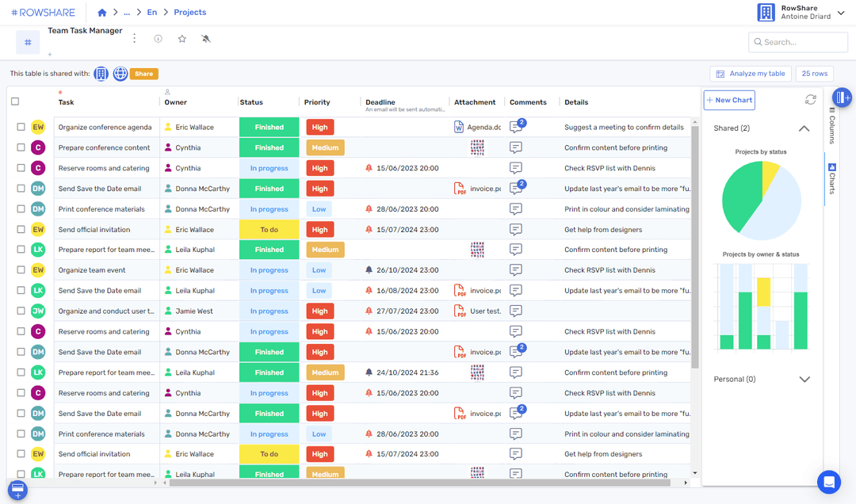Open the invoice PDF attachment icon
Viewport: 856px width, 504px height.
(x=460, y=189)
